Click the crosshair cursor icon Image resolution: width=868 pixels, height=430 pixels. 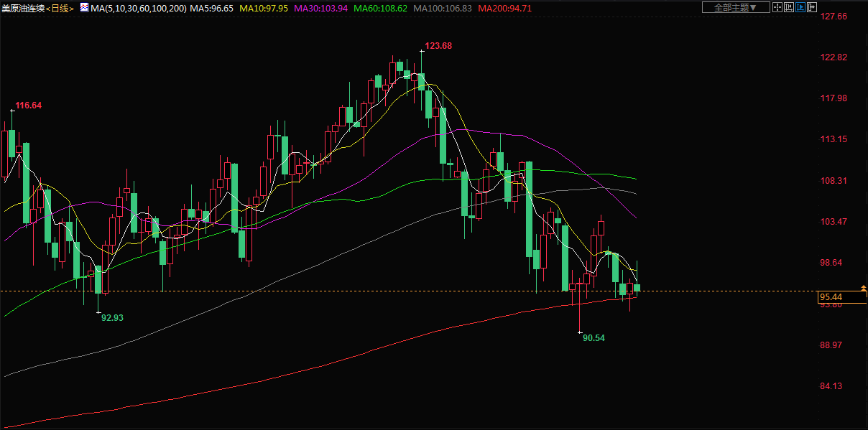click(778, 7)
